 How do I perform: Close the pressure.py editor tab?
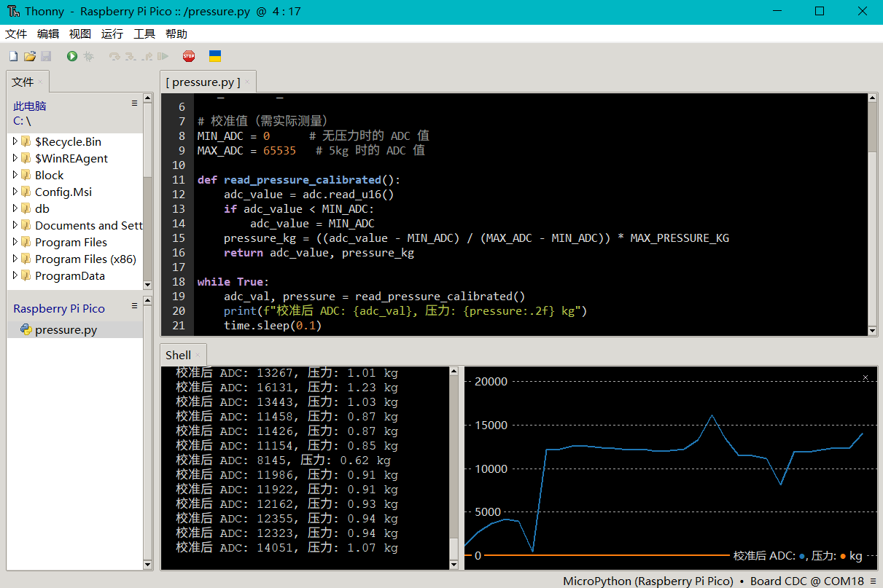tap(247, 82)
